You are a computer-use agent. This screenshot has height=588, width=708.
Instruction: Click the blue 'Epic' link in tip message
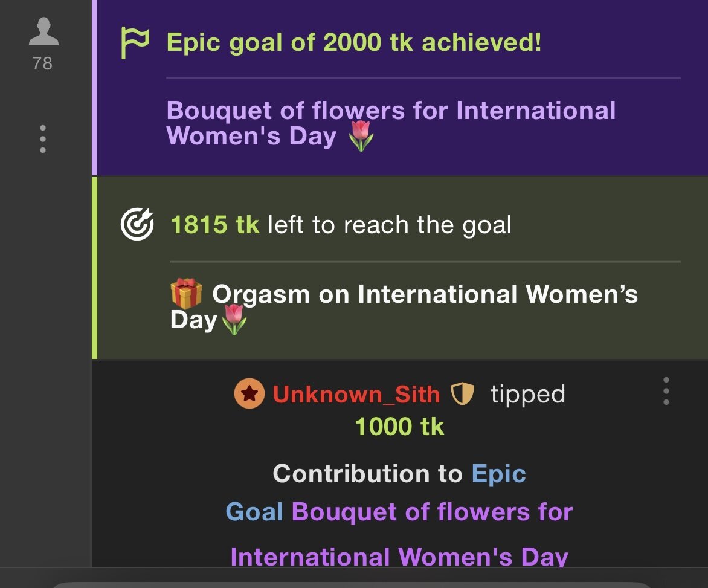click(x=498, y=474)
